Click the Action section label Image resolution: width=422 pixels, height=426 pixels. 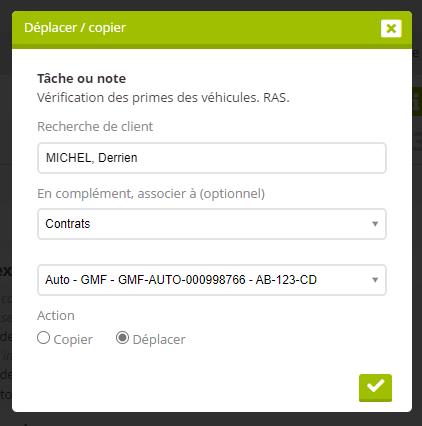[x=56, y=316]
